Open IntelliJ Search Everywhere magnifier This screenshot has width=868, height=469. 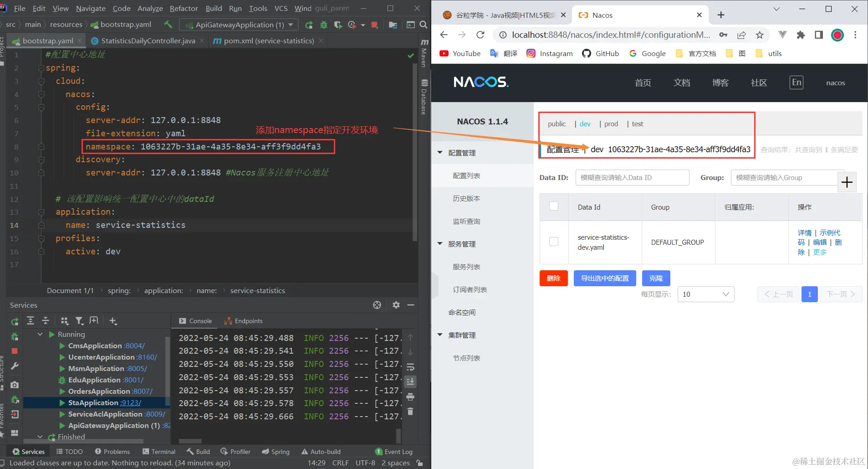[x=423, y=25]
